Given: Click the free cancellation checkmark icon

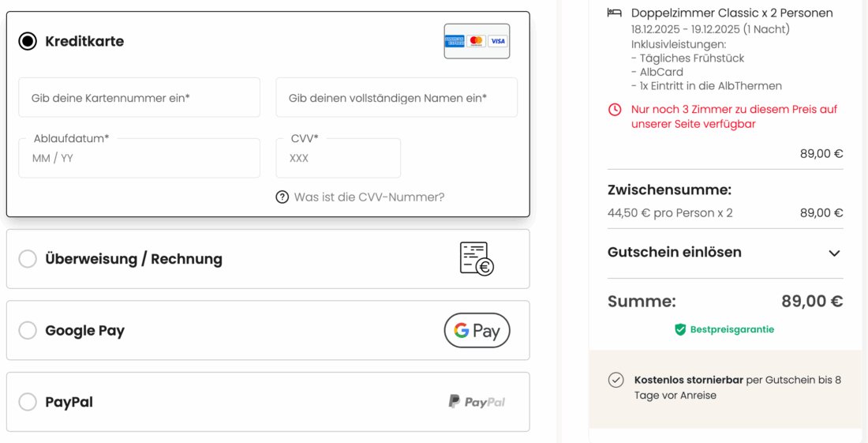Looking at the screenshot, I should click(616, 381).
